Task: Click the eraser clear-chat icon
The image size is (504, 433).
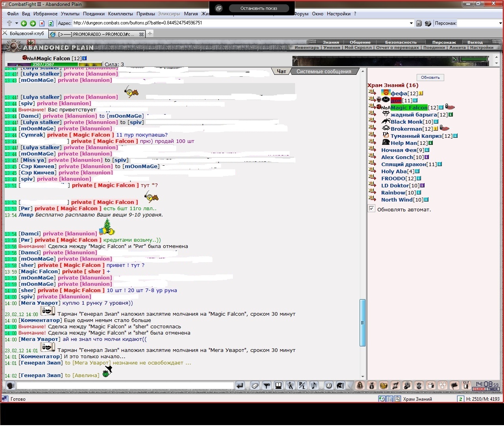Action: [x=255, y=386]
